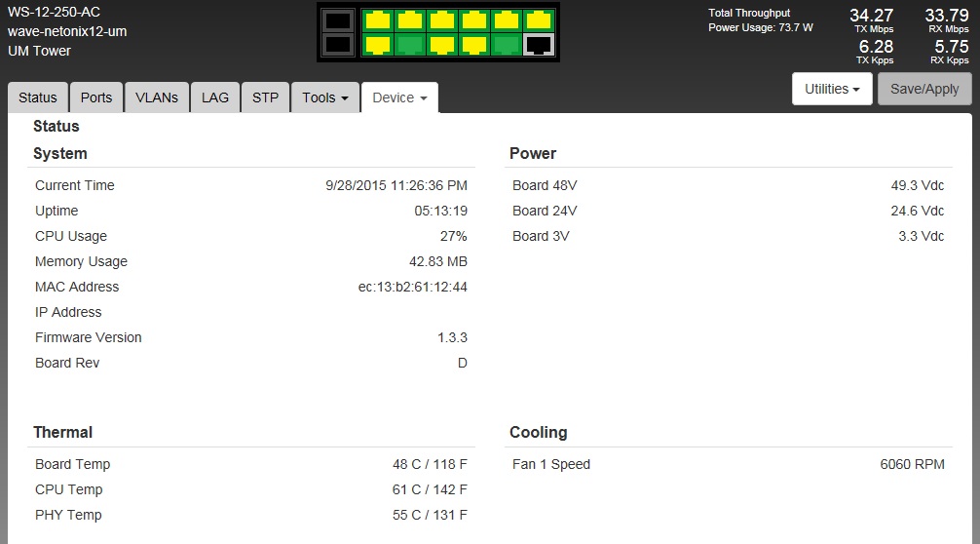Screen dimensions: 980x544
Task: Open the STP tab
Action: [265, 97]
